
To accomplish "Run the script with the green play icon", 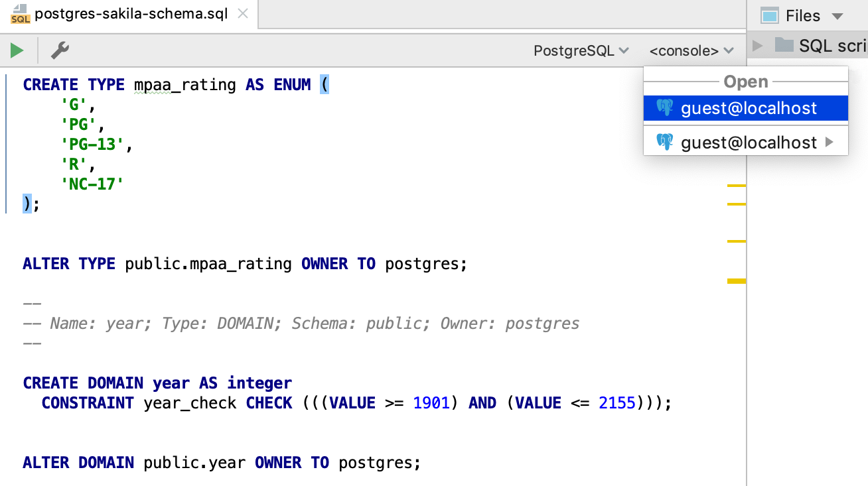I will coord(17,50).
